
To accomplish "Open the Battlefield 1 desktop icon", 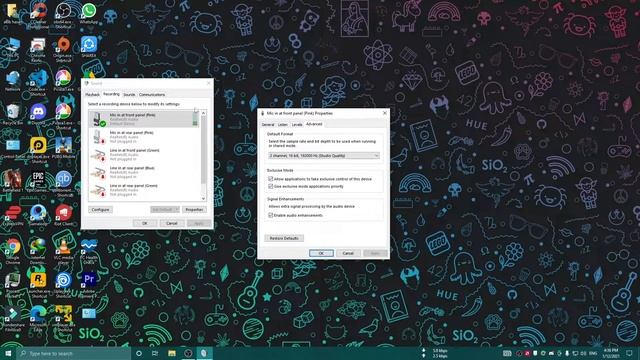I will pos(12,182).
